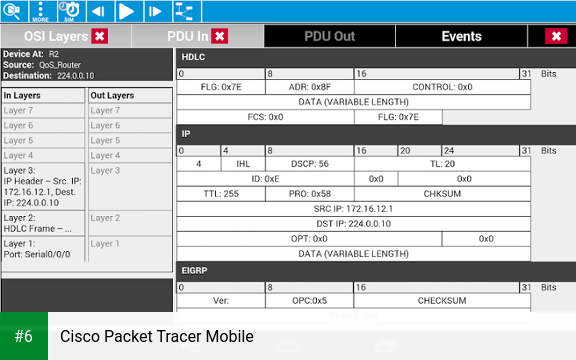The image size is (576, 360).
Task: Click the DST IP: 224.0.0.10 field
Action: coord(353,224)
